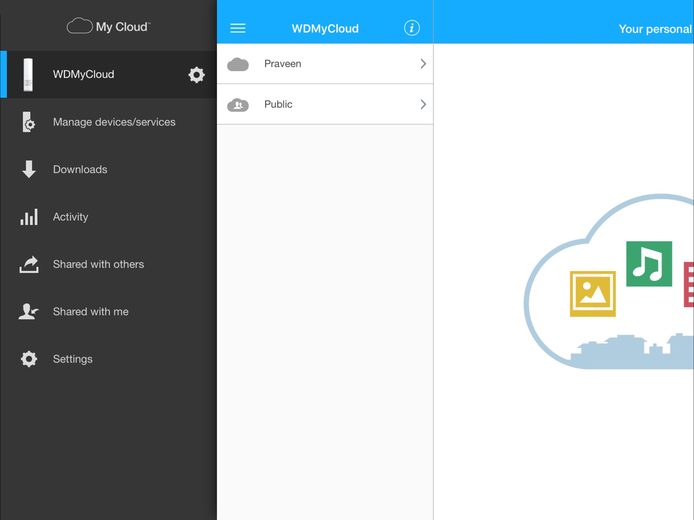This screenshot has width=694, height=520.
Task: Open the Praveen folder
Action: (x=325, y=64)
